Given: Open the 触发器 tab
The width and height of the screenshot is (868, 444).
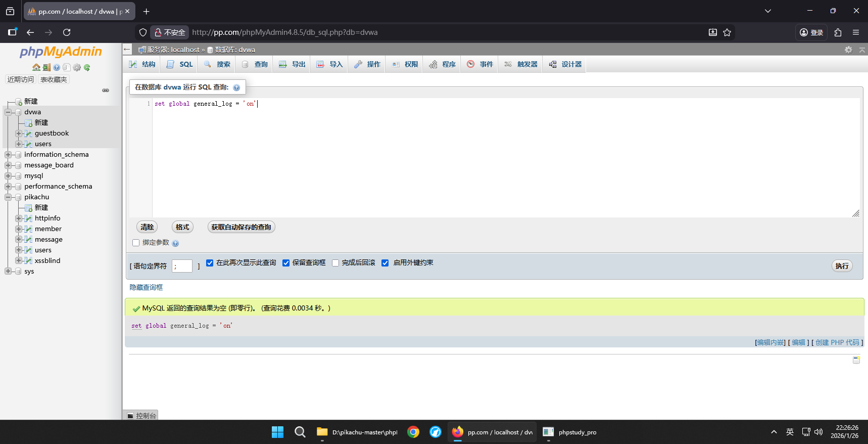Looking at the screenshot, I should [521, 64].
